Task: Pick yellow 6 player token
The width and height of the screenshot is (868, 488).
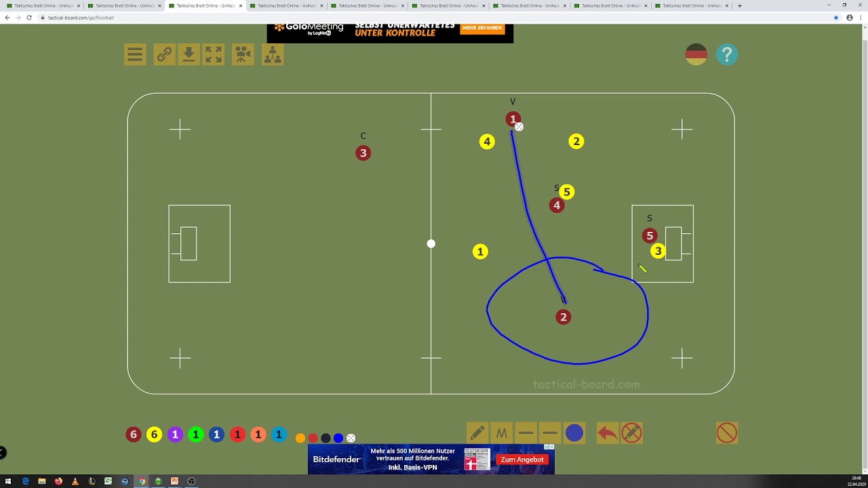Action: 155,435
